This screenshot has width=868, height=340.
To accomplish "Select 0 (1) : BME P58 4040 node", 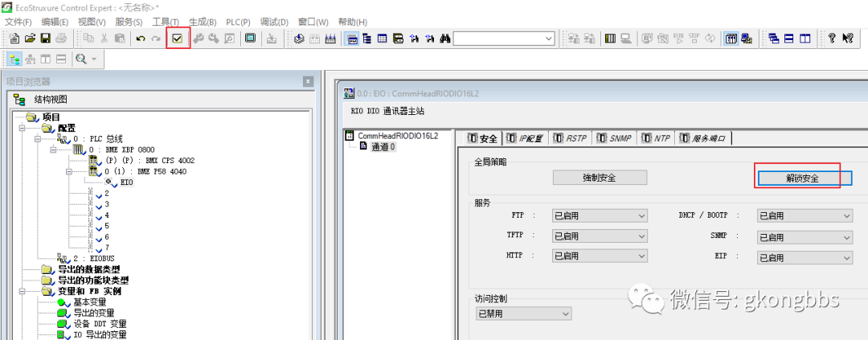I will point(145,172).
